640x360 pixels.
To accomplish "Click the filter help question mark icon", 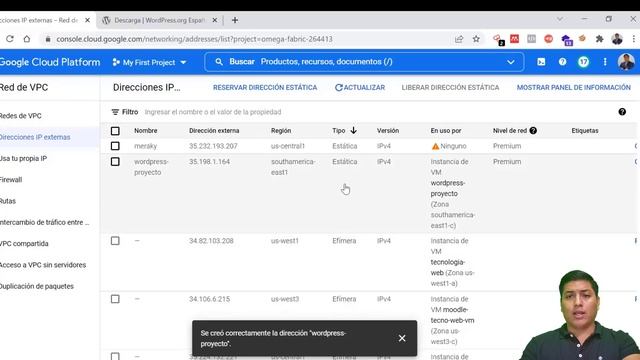I will pos(622,112).
